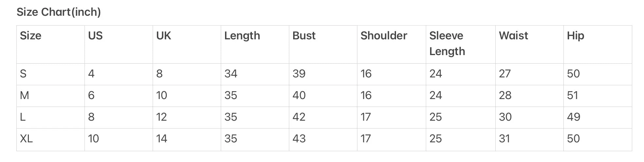
Task: Select the L size row label
Action: pyautogui.click(x=23, y=117)
